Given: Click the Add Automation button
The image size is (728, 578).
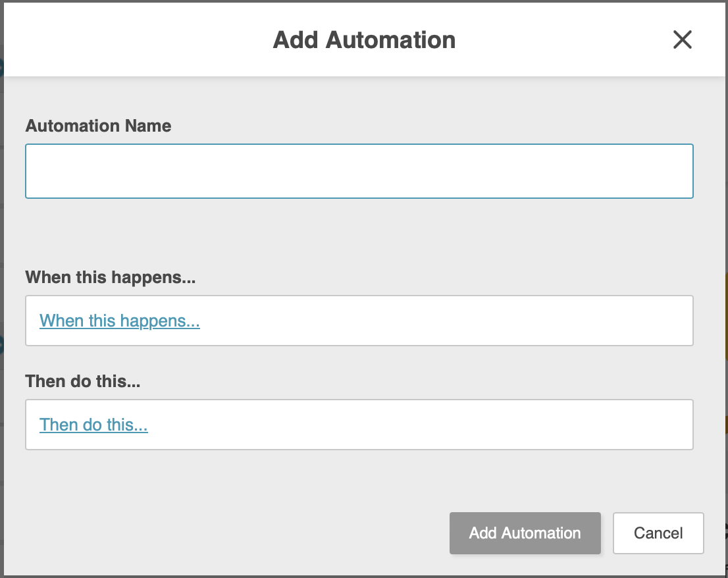Looking at the screenshot, I should 525,533.
